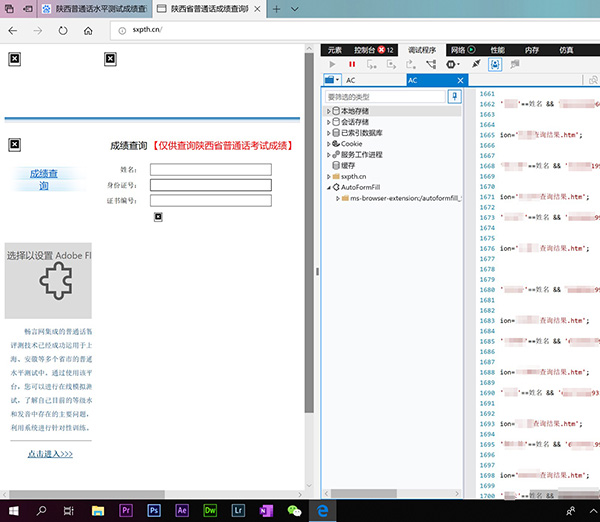The height and width of the screenshot is (522, 600).
Task: Go to browser home page
Action: coord(88,30)
